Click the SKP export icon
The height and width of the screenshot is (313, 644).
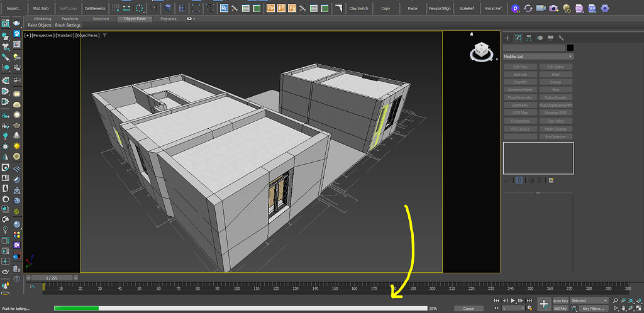coord(592,8)
